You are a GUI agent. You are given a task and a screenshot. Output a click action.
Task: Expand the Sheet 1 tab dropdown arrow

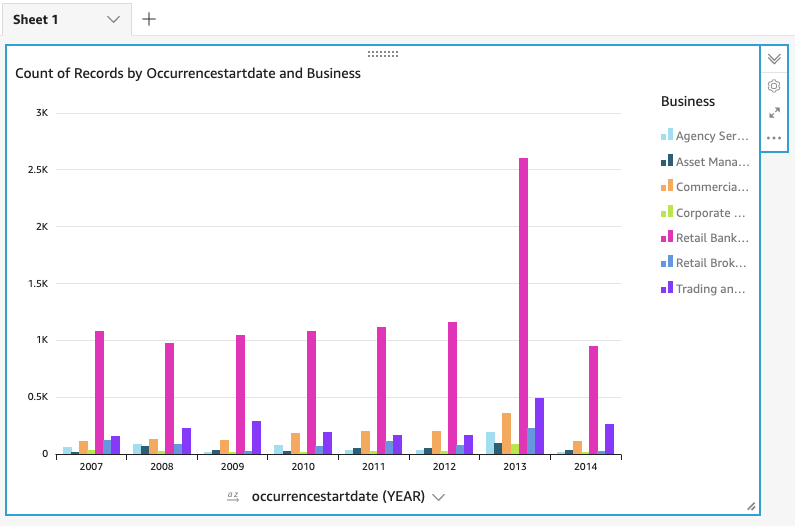click(x=113, y=20)
